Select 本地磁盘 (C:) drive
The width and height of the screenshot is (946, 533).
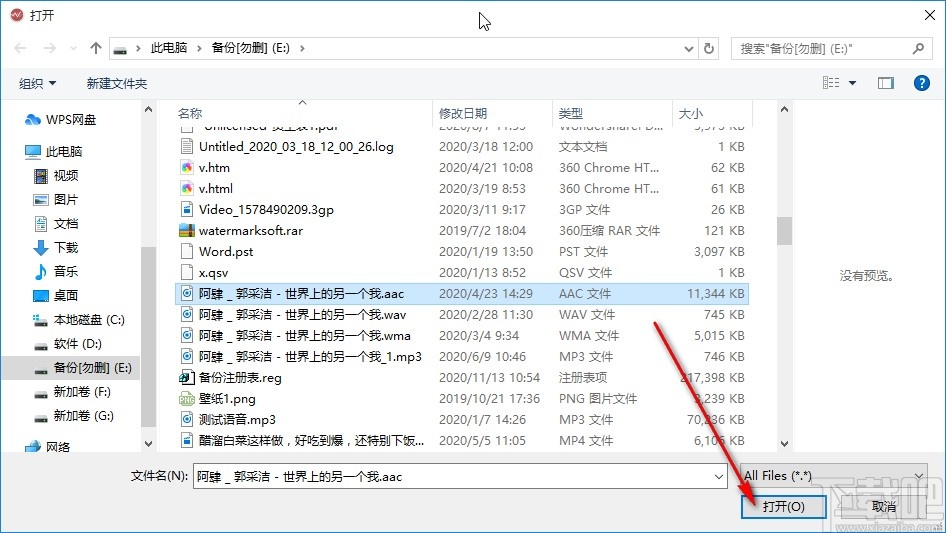(x=80, y=320)
